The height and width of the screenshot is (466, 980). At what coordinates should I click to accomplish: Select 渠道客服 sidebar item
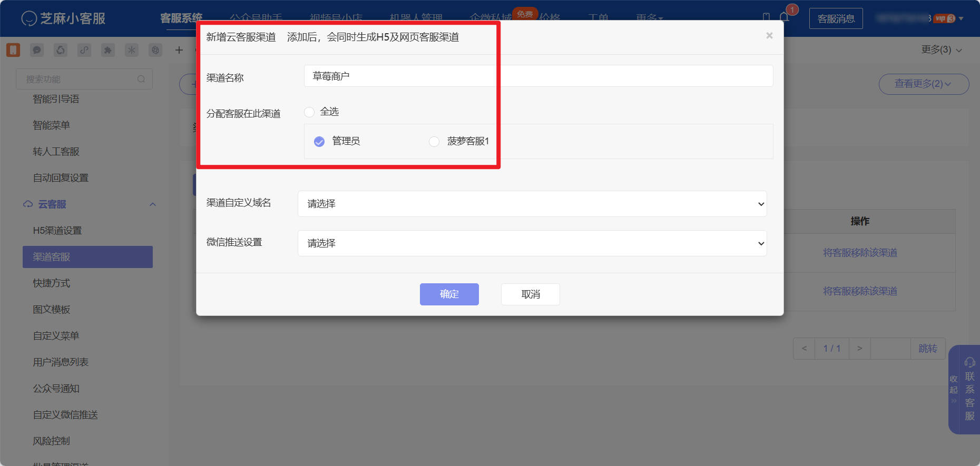pos(87,257)
